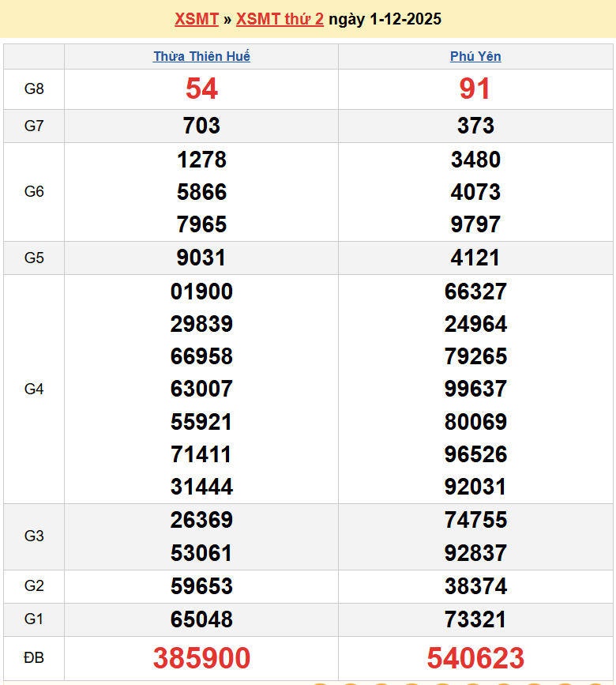Viewport: 616px width, 685px height.
Task: Click the XSMT breadcrumb link
Action: pyautogui.click(x=196, y=19)
